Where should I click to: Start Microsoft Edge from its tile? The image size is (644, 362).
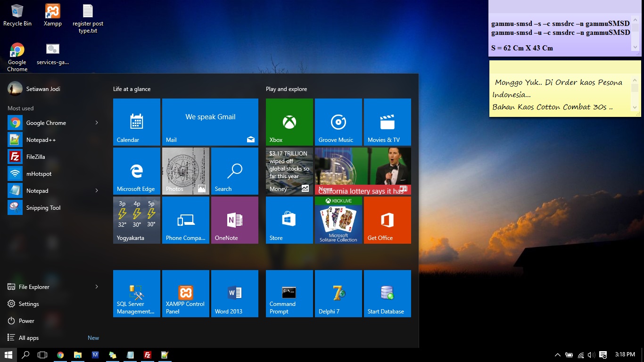pyautogui.click(x=136, y=171)
